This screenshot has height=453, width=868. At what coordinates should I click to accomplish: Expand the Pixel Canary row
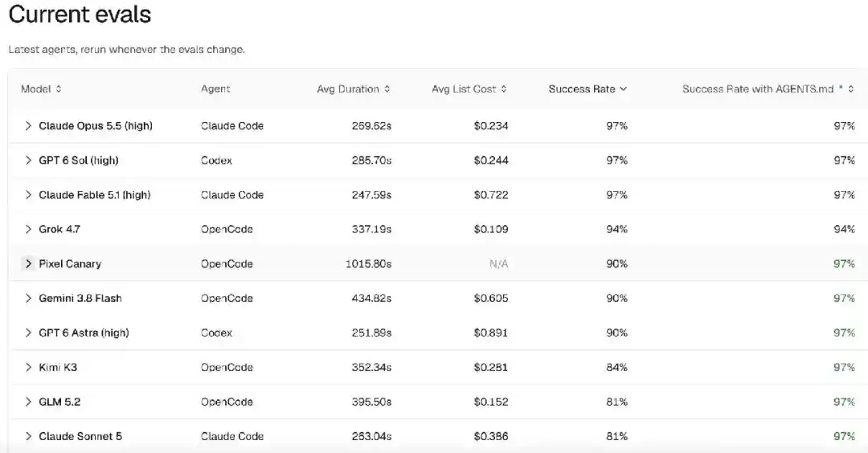pyautogui.click(x=28, y=263)
